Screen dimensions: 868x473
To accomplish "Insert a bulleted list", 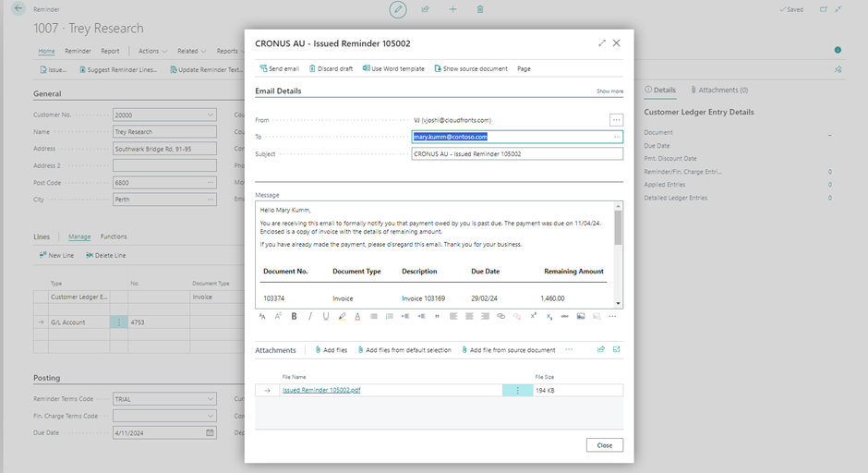I will click(x=374, y=316).
